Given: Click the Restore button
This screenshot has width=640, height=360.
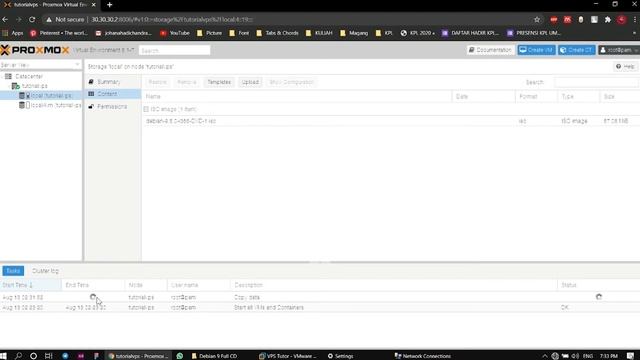Looking at the screenshot, I should (157, 82).
